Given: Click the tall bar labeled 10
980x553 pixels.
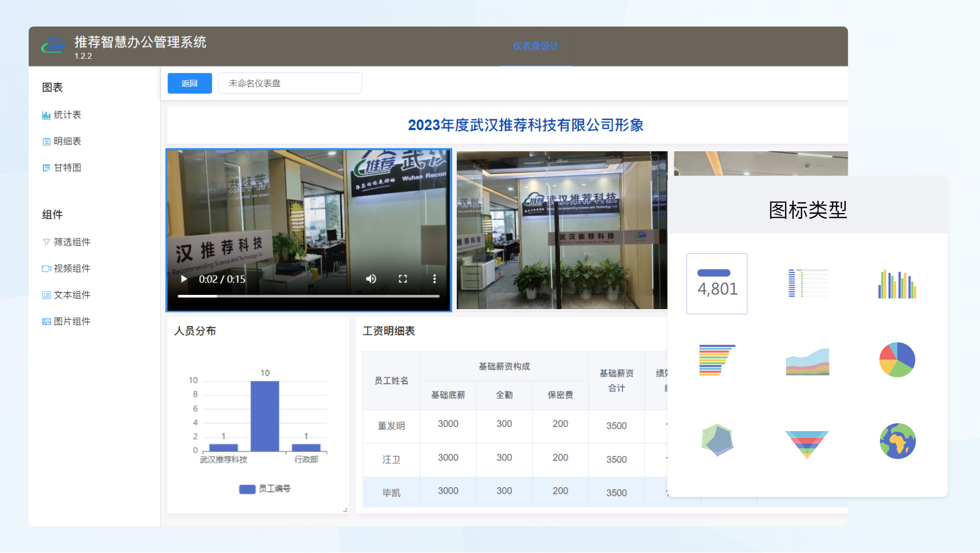Looking at the screenshot, I should pyautogui.click(x=265, y=416).
